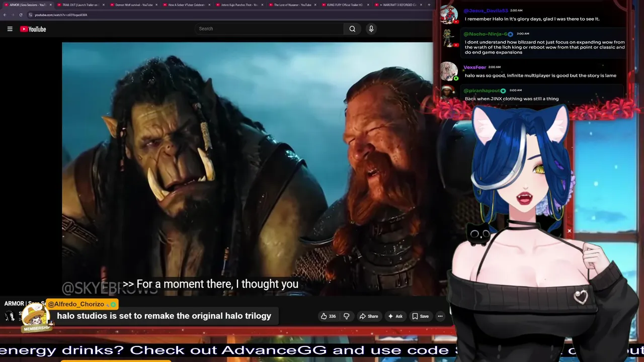Click the "Back when JINX clothing" chat message
The width and height of the screenshot is (644, 362).
tap(512, 99)
